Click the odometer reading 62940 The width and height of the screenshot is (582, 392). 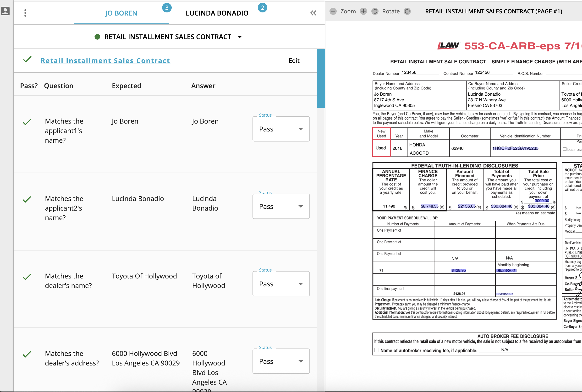pyautogui.click(x=457, y=148)
